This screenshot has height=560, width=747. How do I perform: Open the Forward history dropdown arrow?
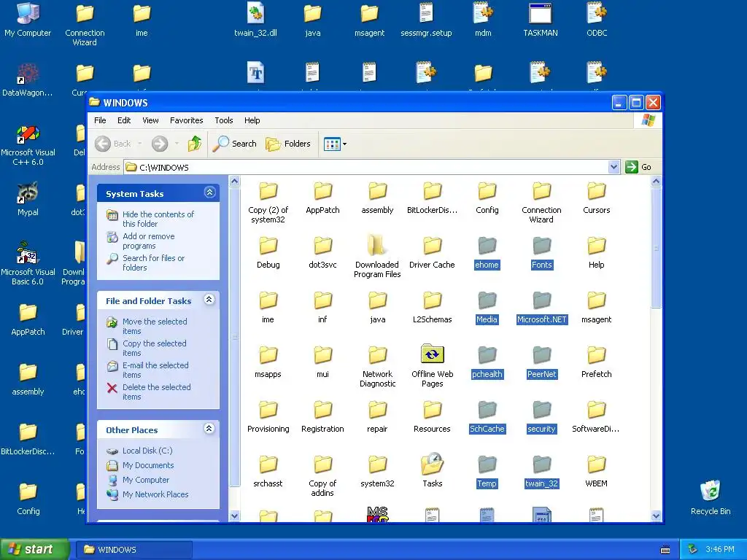[177, 144]
